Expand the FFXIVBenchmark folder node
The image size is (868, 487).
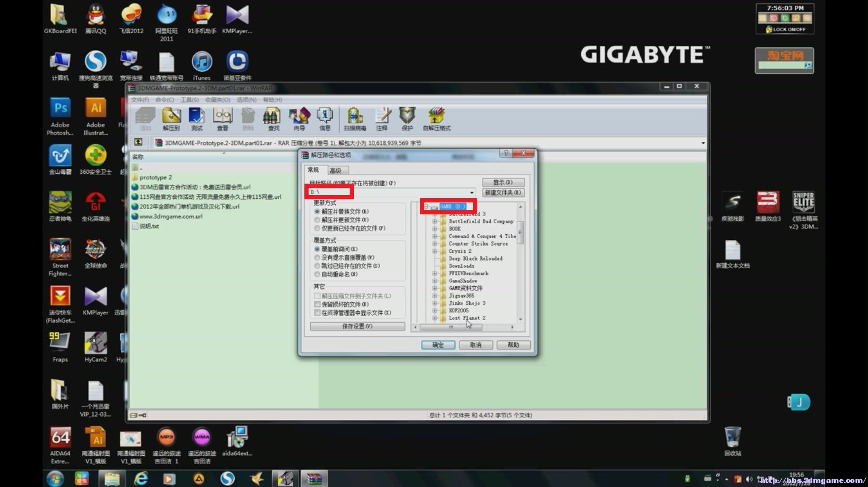tap(435, 273)
